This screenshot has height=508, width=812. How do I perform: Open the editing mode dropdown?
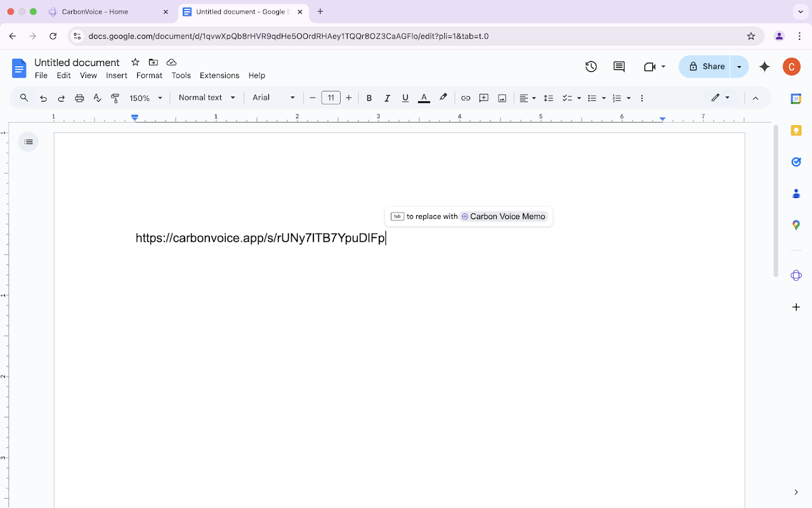[x=721, y=98]
